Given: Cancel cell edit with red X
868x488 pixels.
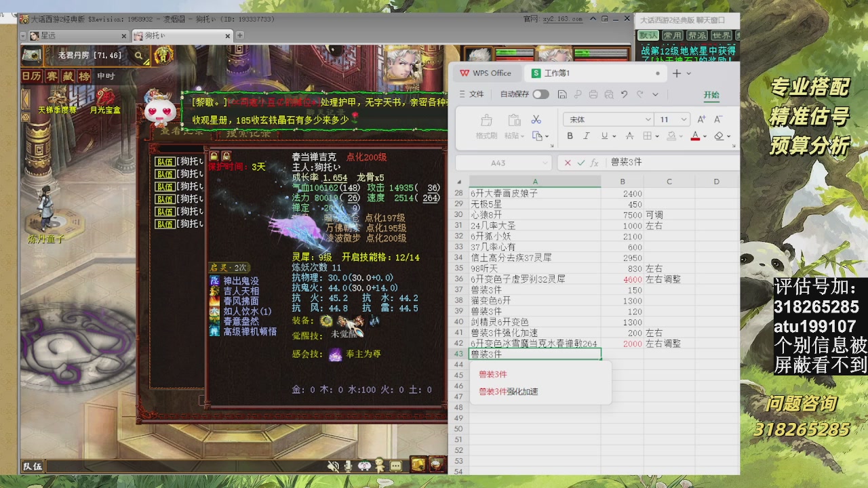Looking at the screenshot, I should (568, 163).
